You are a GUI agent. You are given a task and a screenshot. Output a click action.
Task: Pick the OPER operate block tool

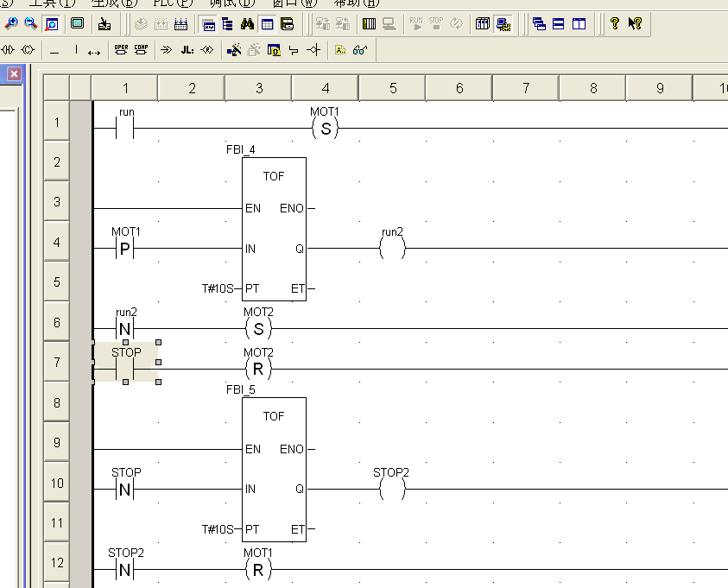tap(121, 50)
